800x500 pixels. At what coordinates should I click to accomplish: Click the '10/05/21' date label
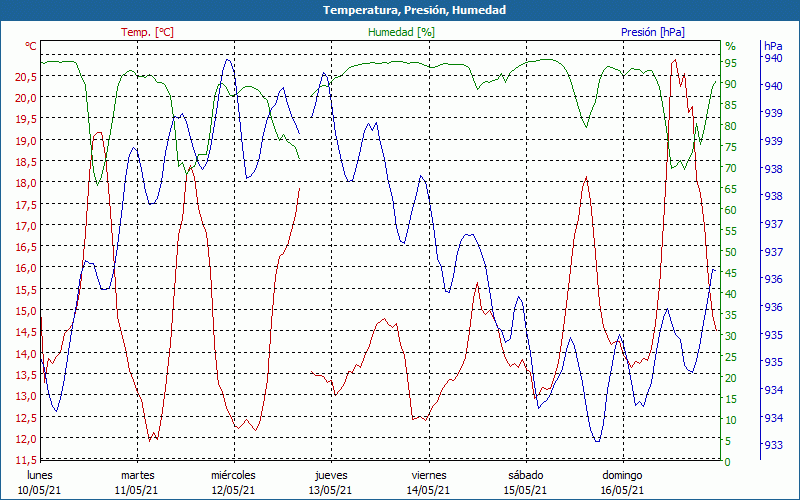[40, 490]
